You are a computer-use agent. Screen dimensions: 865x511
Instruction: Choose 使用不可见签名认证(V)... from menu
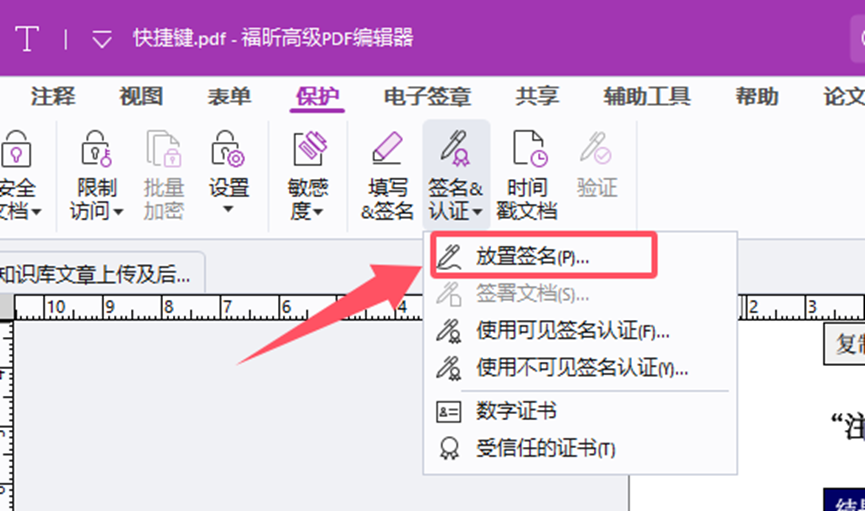click(x=581, y=368)
